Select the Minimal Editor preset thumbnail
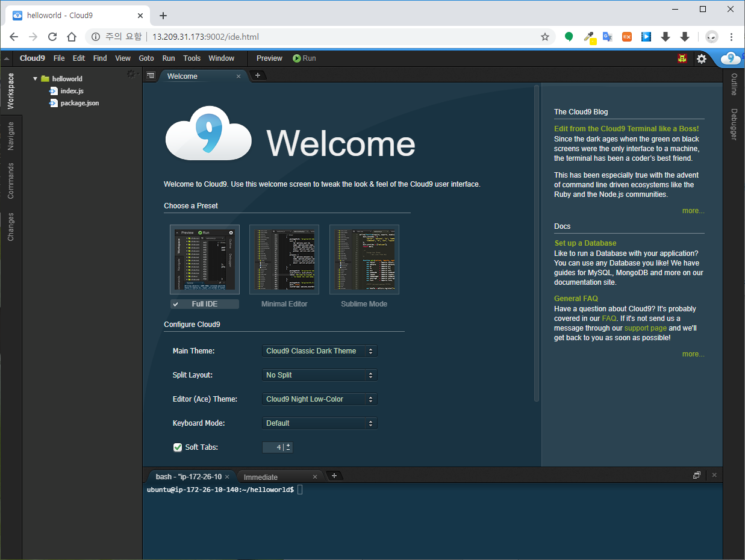 coord(284,260)
